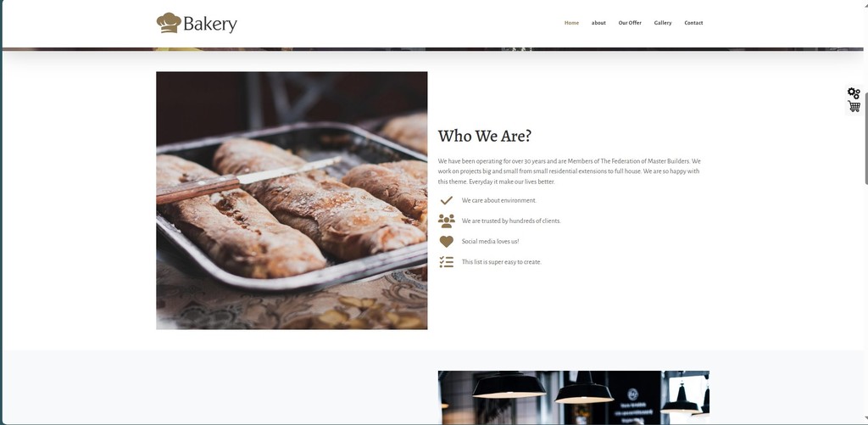Click the checklist icon by super easy list
Screen dimensions: 868x425
coord(446,262)
